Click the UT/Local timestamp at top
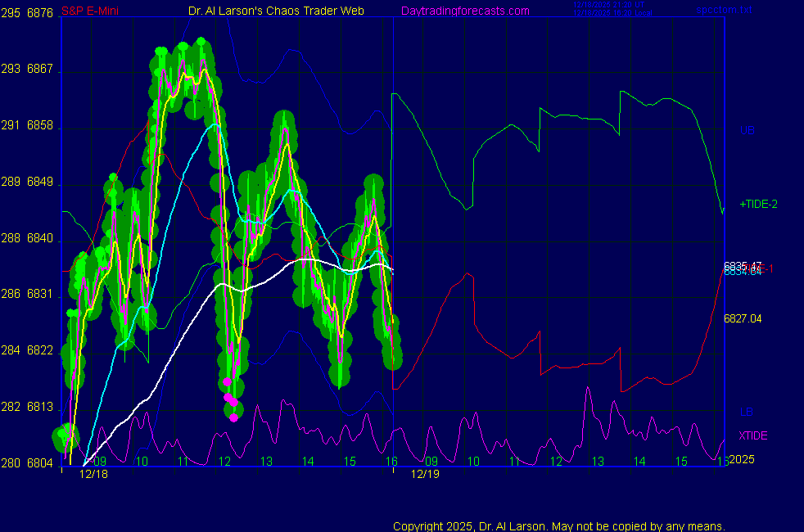The image size is (804, 532). 608,9
